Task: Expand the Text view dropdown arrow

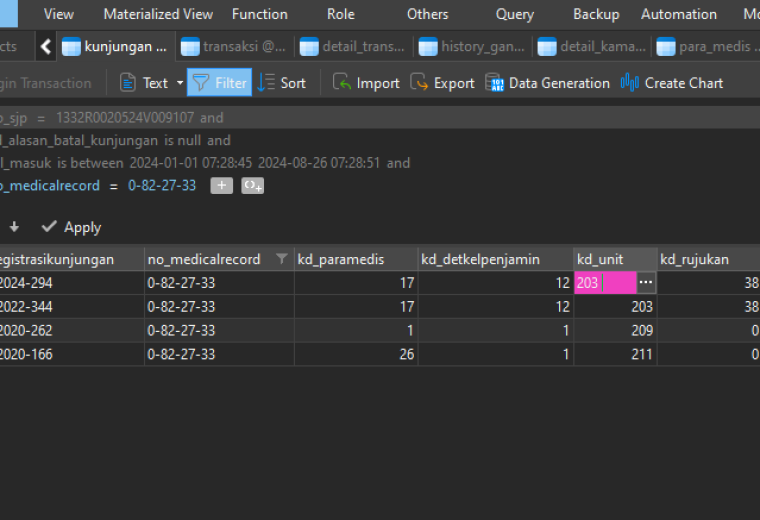Action: point(180,83)
